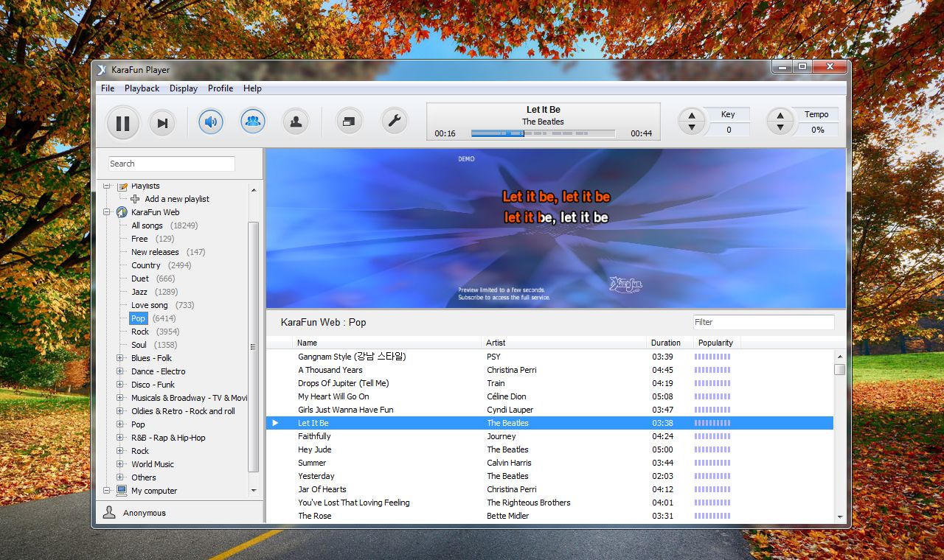
Task: Open the Profile menu
Action: (220, 88)
